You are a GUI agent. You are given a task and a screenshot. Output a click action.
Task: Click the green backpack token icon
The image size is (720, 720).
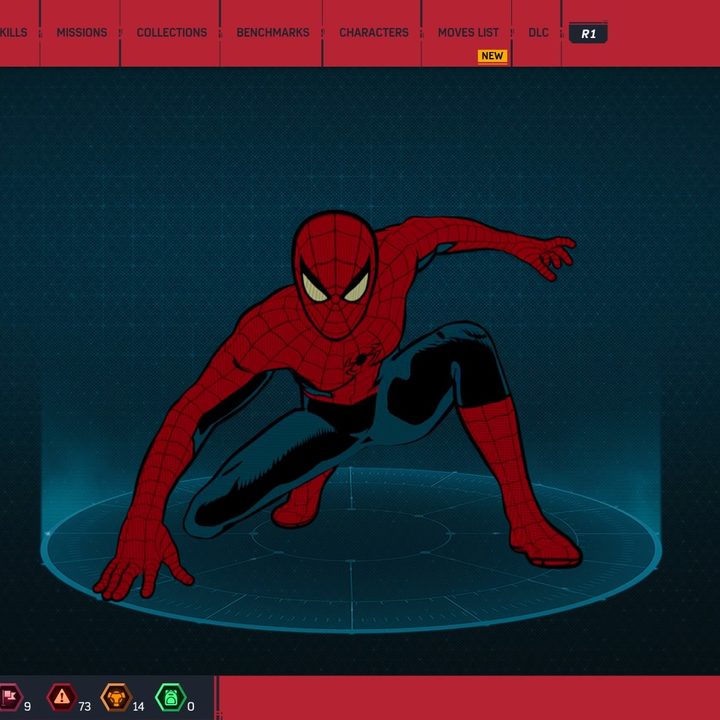pyautogui.click(x=171, y=697)
